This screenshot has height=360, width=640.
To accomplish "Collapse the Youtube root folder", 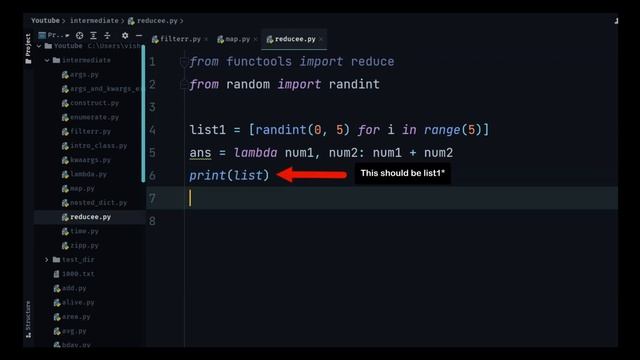I will pyautogui.click(x=39, y=46).
